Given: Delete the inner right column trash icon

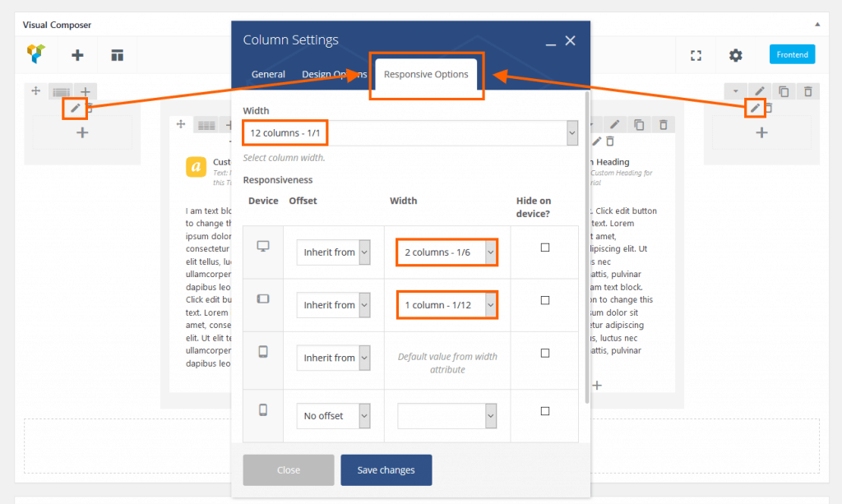Looking at the screenshot, I should point(610,141).
